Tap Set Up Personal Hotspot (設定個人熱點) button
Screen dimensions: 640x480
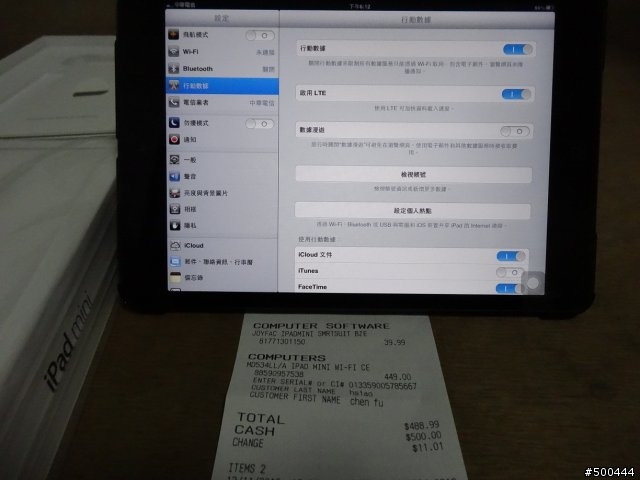[x=413, y=211]
